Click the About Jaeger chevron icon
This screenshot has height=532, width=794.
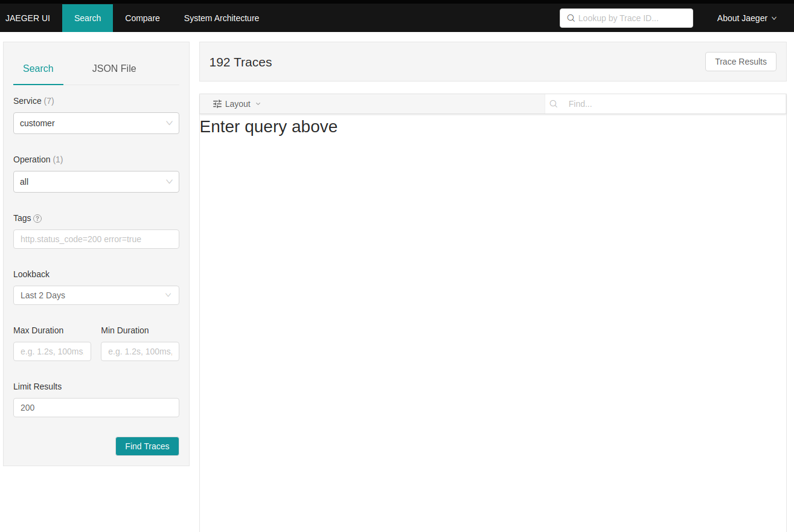point(776,18)
